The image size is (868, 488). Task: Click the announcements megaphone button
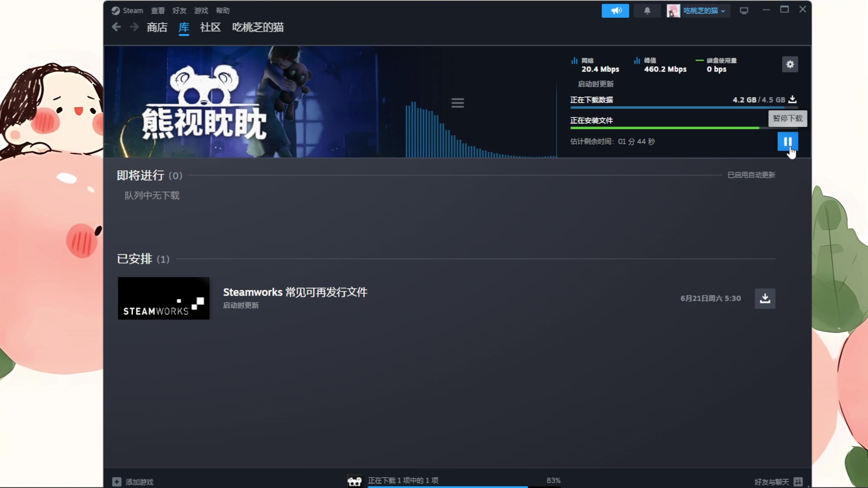(615, 10)
